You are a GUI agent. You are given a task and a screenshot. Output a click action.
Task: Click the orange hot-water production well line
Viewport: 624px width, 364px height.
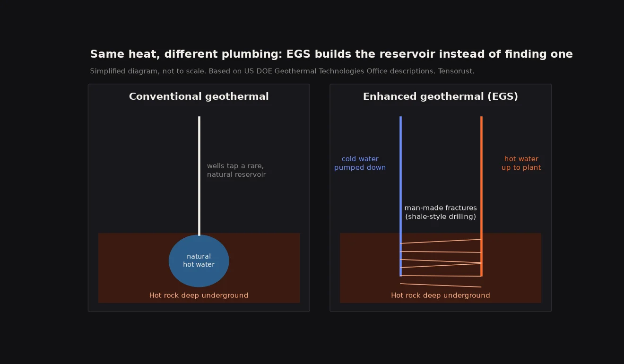[x=481, y=196]
